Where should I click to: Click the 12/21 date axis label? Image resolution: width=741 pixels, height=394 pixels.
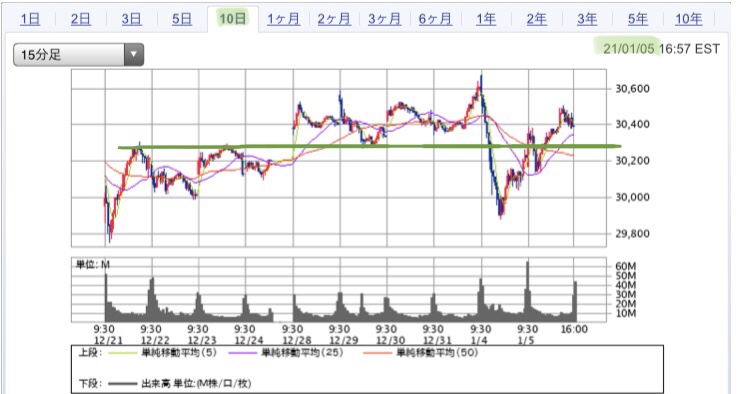[x=108, y=340]
